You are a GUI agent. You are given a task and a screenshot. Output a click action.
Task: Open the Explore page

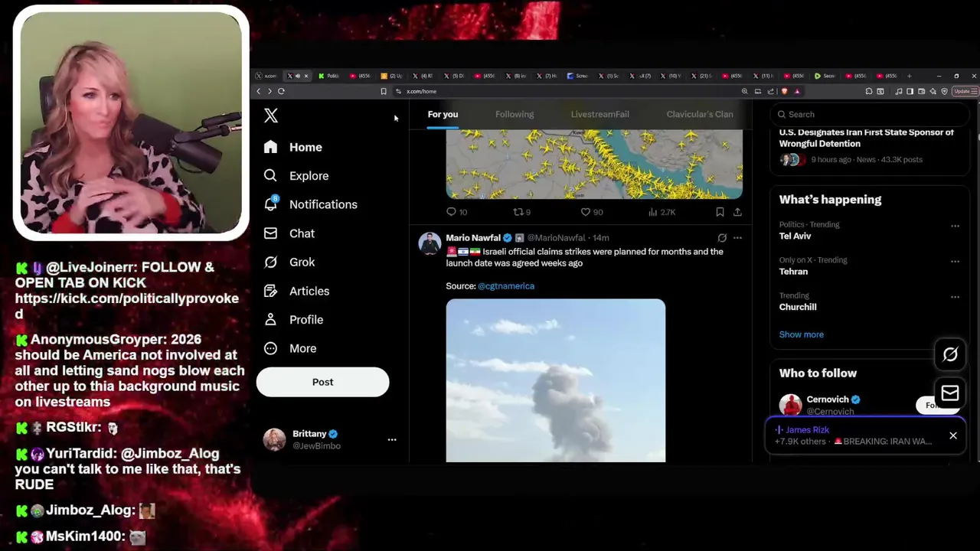[296, 176]
